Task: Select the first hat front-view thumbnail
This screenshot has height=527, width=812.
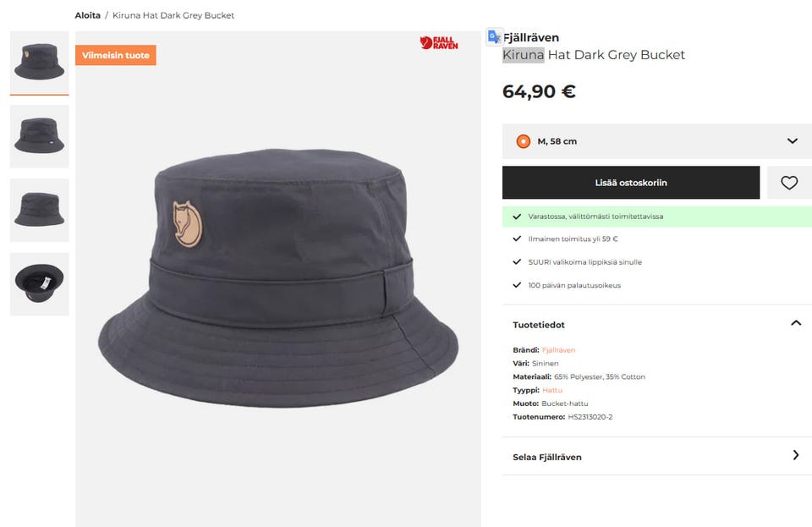Action: point(40,62)
